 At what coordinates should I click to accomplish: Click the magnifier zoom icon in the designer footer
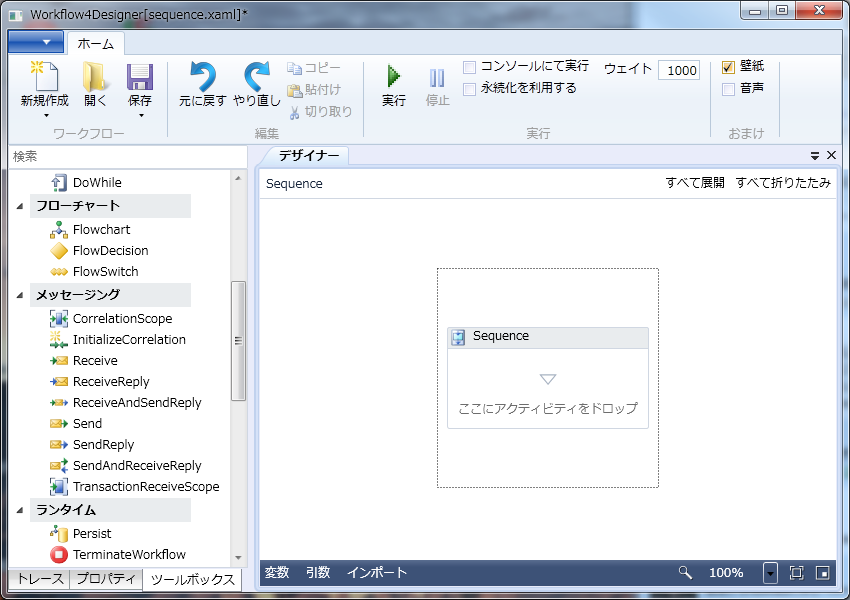pyautogui.click(x=685, y=572)
